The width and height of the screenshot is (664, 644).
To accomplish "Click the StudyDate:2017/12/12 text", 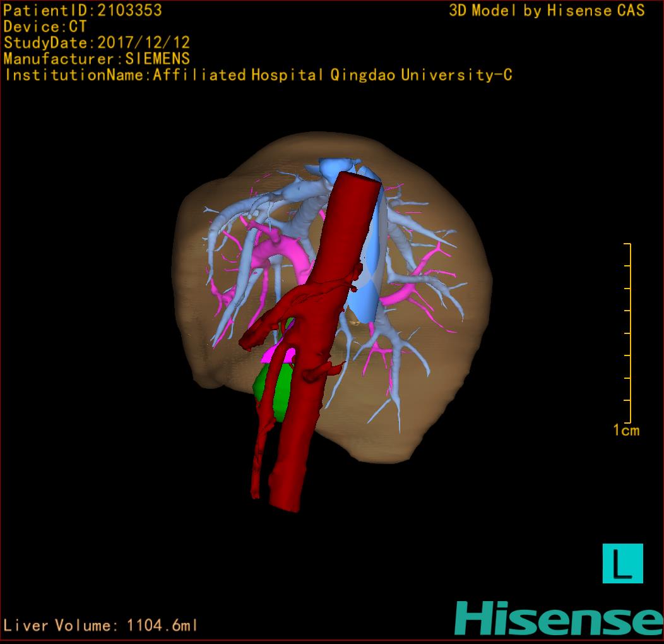I will tap(97, 42).
